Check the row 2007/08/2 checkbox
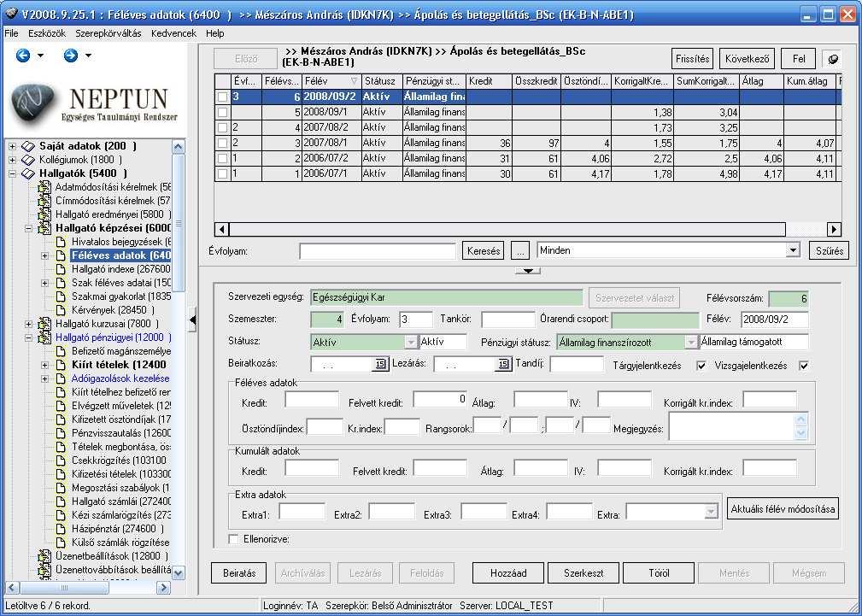 222,127
